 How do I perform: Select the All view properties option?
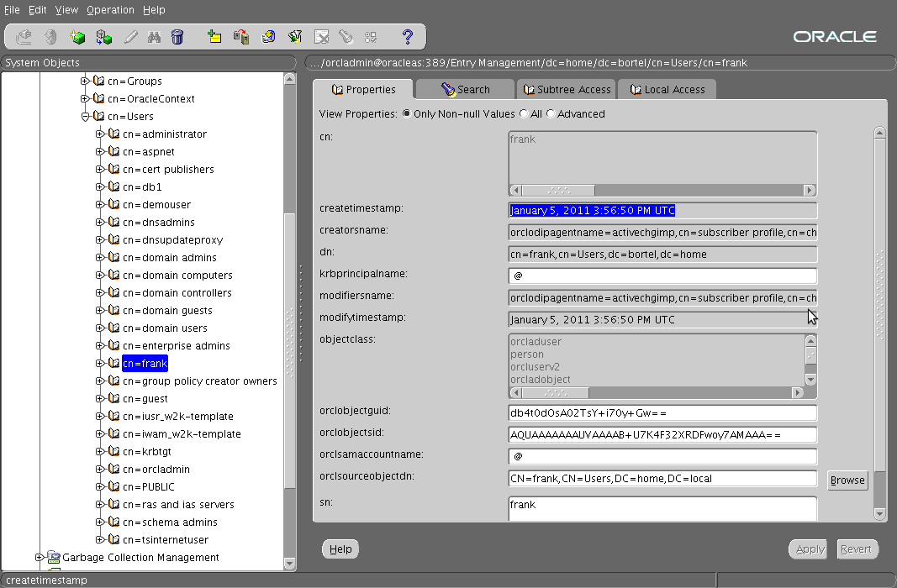[522, 114]
